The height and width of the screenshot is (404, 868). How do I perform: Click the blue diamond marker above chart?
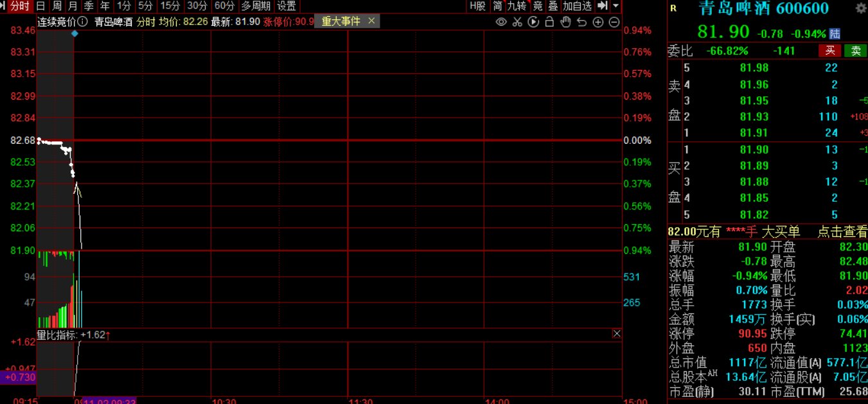click(x=75, y=33)
